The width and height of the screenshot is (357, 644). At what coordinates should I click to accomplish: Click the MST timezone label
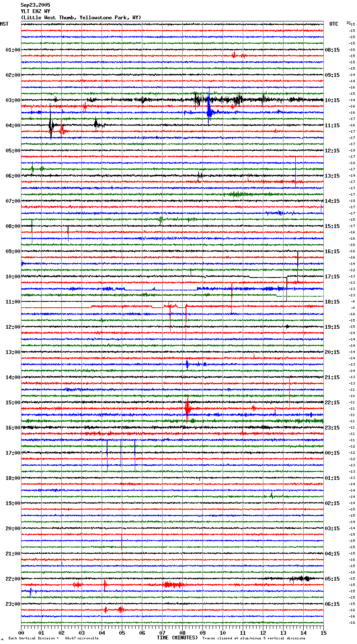coord(4,24)
